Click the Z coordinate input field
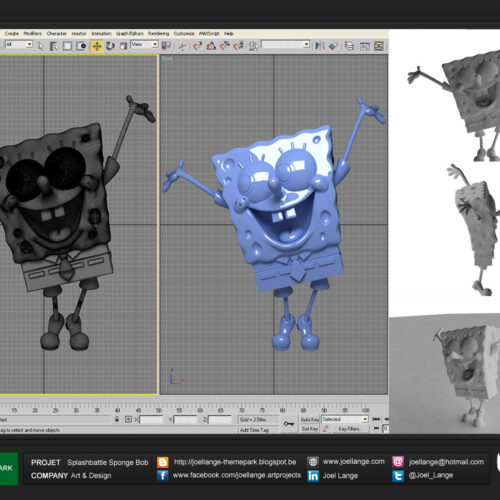Image resolution: width=500 pixels, height=500 pixels. coord(220,419)
